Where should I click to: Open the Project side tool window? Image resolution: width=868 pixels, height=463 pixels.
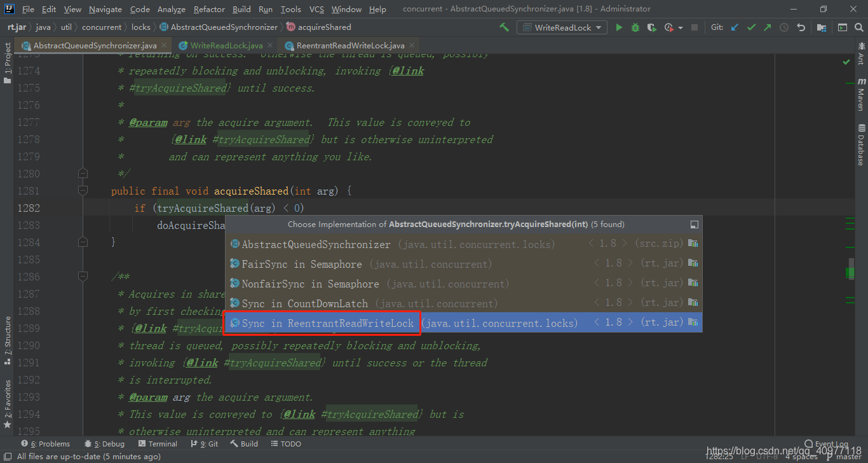pyautogui.click(x=7, y=62)
